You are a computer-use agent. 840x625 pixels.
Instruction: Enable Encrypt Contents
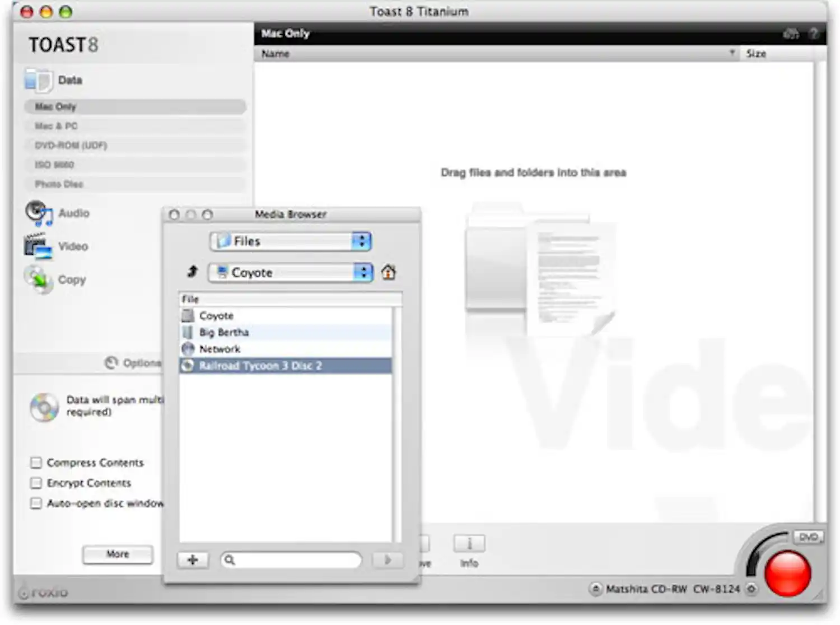[x=36, y=483]
